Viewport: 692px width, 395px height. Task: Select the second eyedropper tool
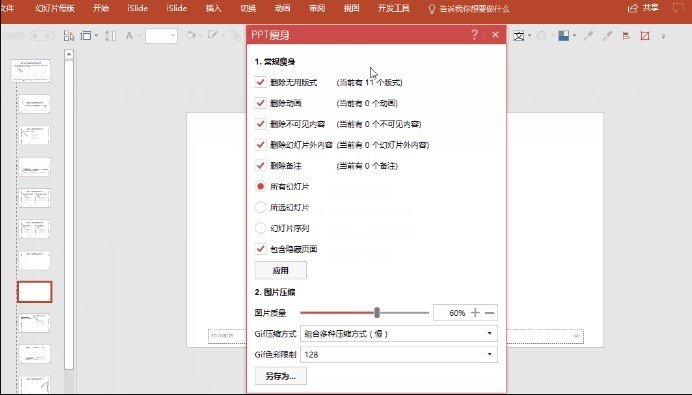(607, 36)
